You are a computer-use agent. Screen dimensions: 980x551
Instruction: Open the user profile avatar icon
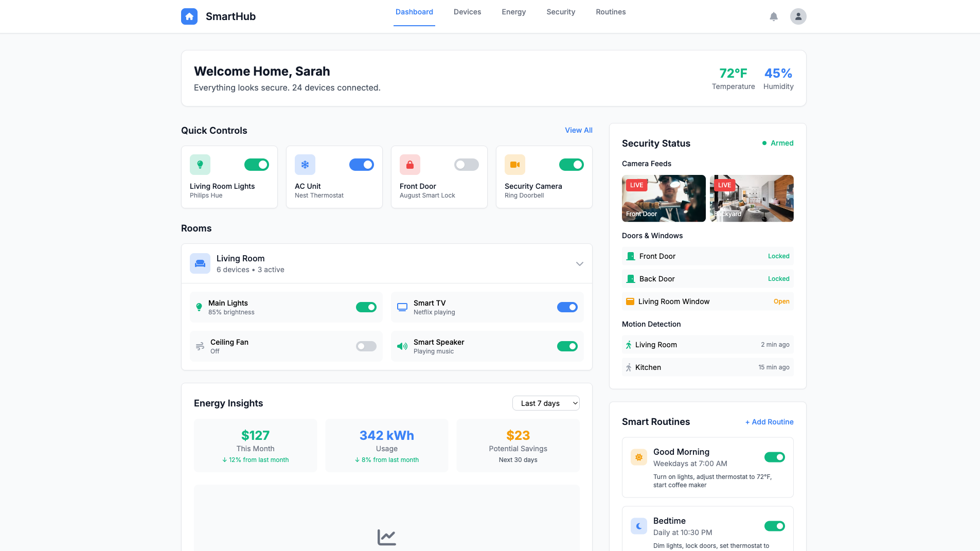click(x=798, y=16)
